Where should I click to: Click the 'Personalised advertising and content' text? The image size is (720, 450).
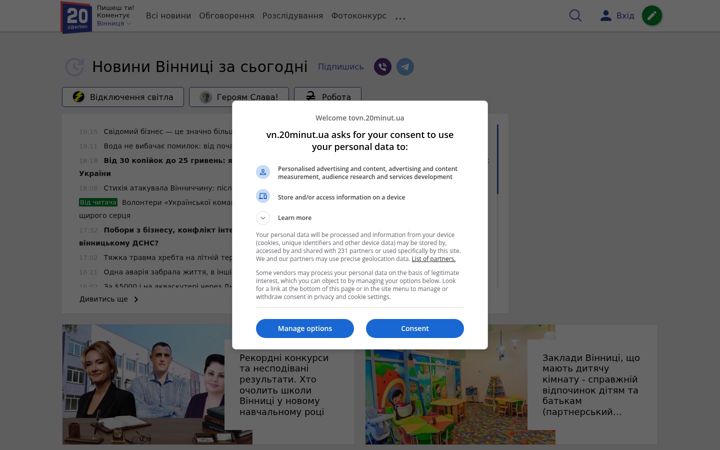367,173
